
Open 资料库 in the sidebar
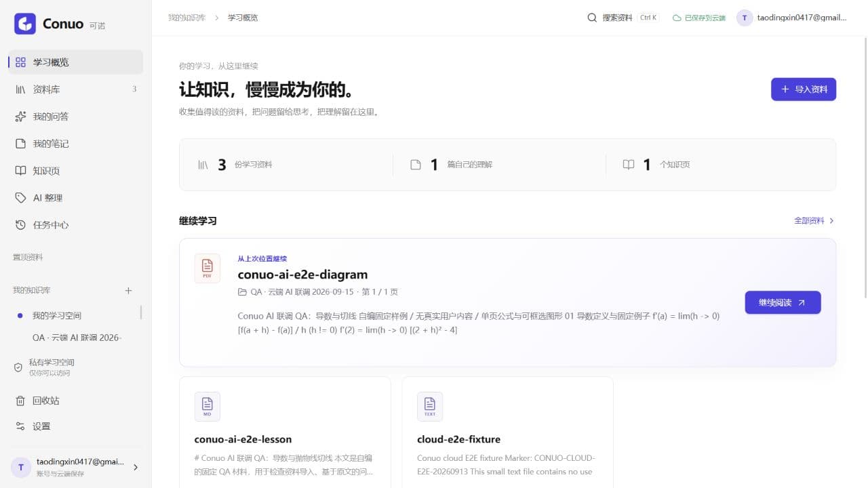click(x=76, y=89)
